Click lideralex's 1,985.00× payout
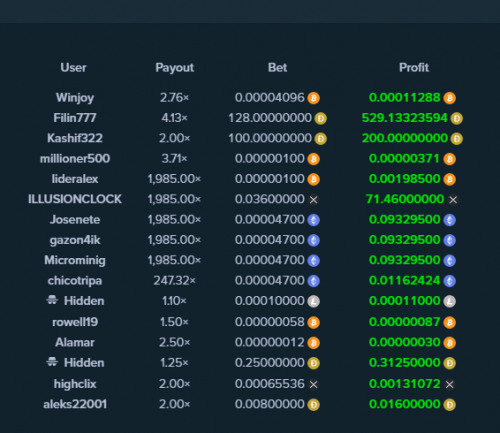This screenshot has height=433, width=500. (x=174, y=179)
